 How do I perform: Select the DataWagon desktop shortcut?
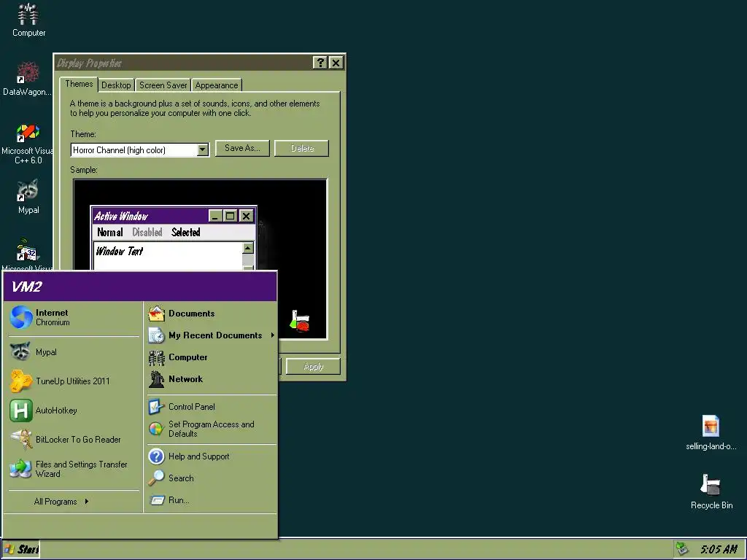(28, 79)
